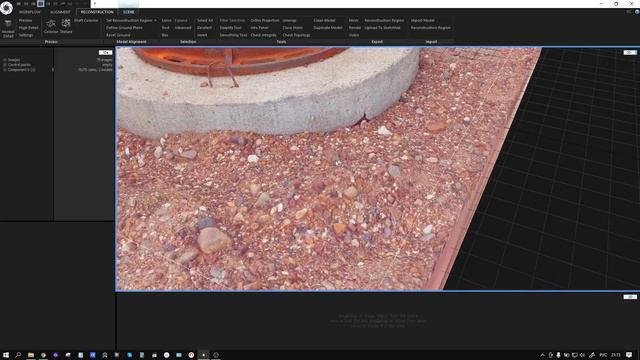Open the 3D viewport view dropdown

coord(630,53)
